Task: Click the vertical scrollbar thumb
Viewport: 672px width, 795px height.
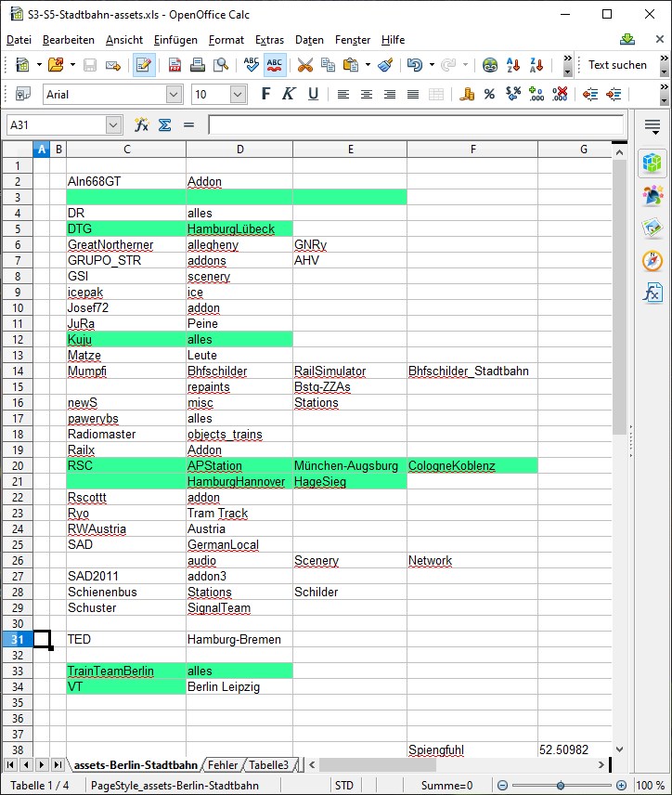Action: tap(619, 296)
